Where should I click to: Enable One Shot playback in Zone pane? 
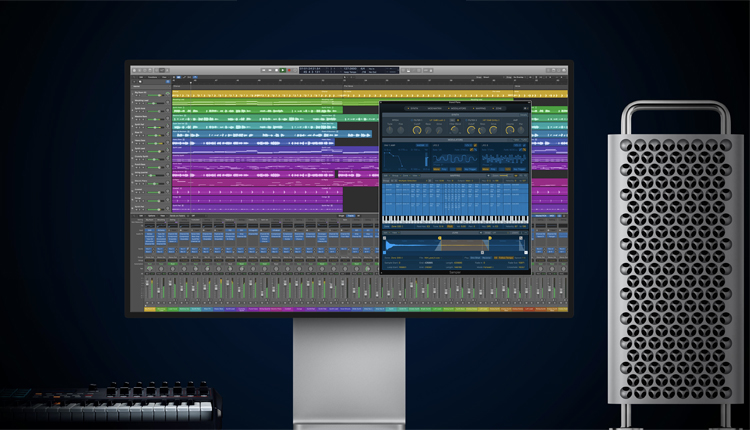coord(475,258)
